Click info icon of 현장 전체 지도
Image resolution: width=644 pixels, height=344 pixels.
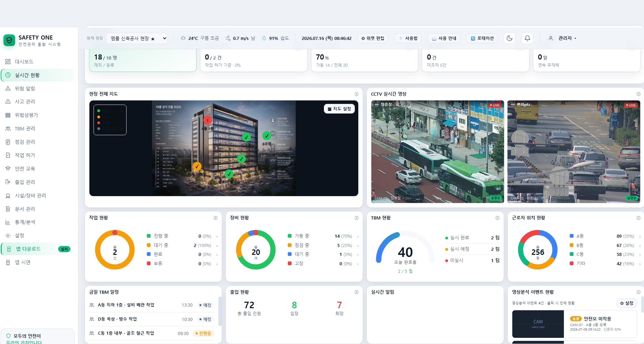(357, 94)
